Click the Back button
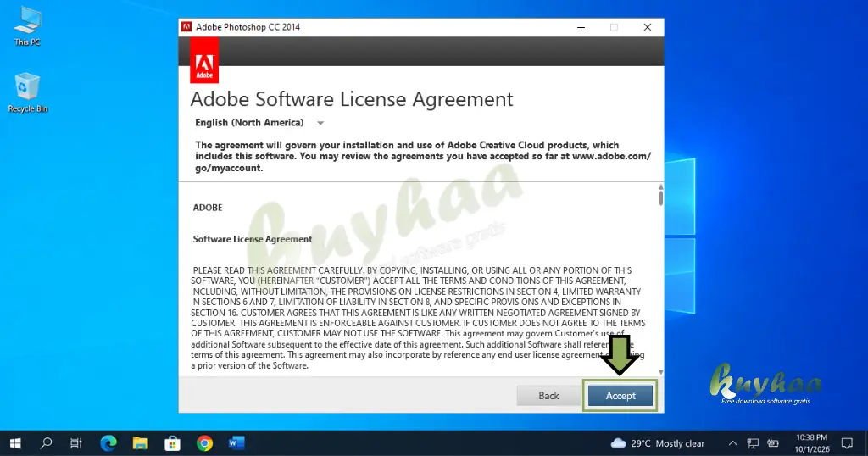This screenshot has height=456, width=868. [548, 396]
